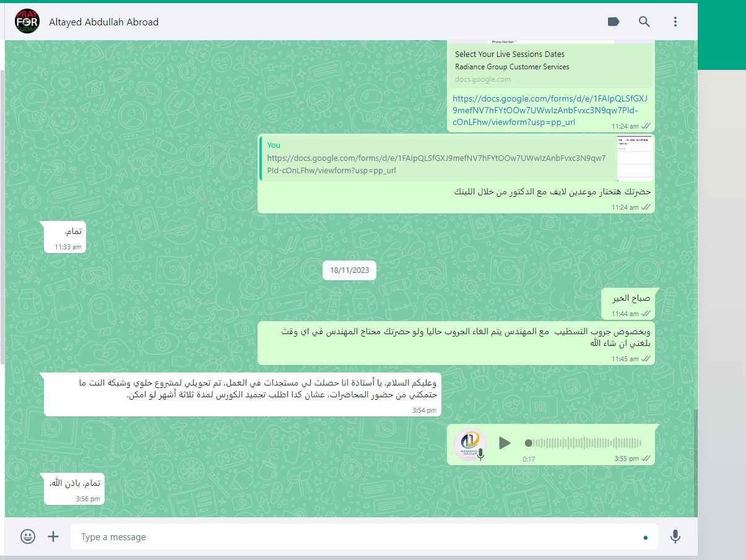Click the contact name Altayed Abdullah Abroad
746x560 pixels.
103,22
